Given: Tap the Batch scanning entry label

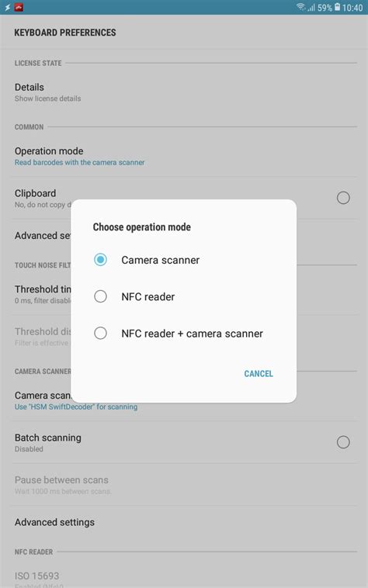Looking at the screenshot, I should 47,438.
